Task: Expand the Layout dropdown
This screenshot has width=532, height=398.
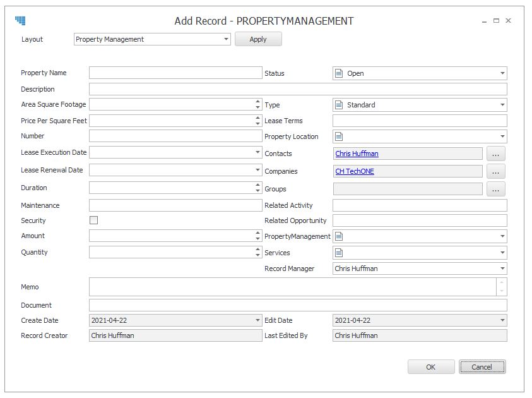Action: tap(226, 39)
